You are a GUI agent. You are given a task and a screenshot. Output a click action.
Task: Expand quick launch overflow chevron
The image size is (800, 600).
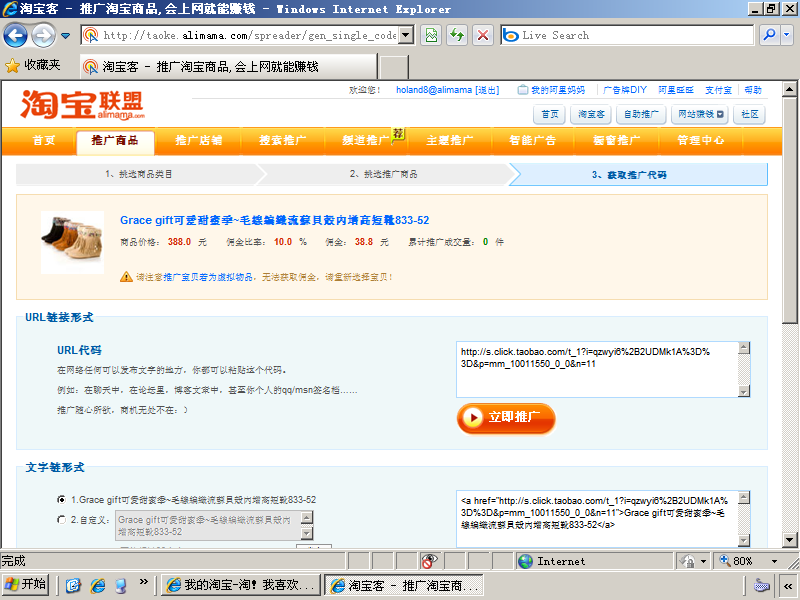click(x=143, y=582)
